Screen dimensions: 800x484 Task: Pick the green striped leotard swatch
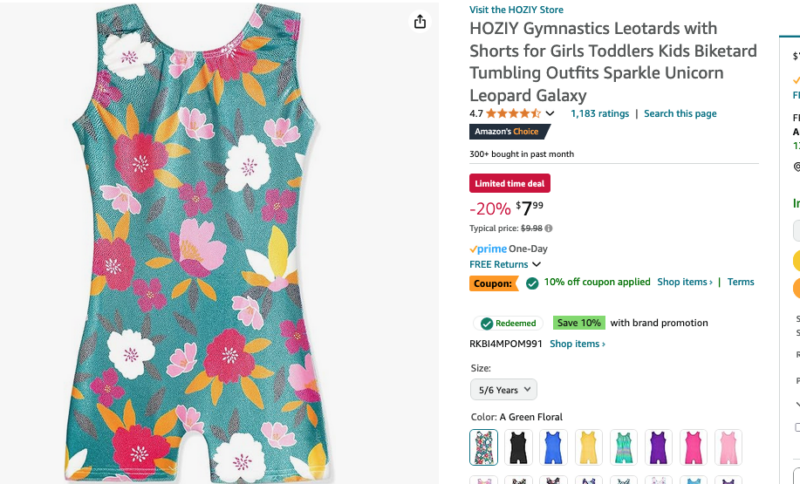(623, 447)
